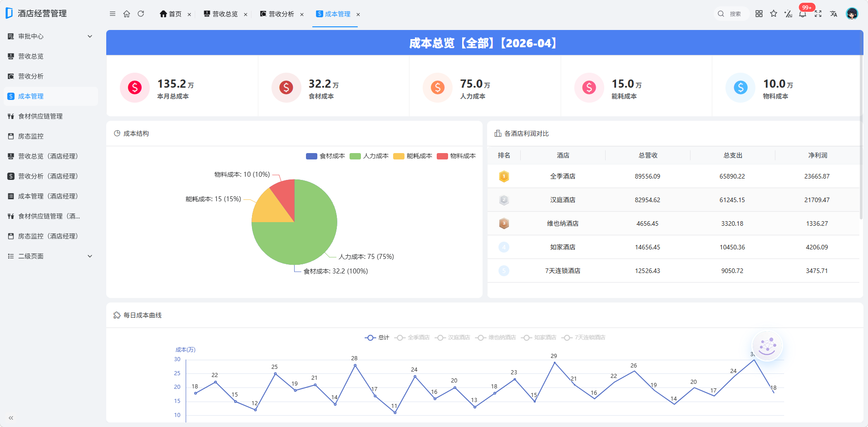Click the silver rank 2 medal icon
The height and width of the screenshot is (427, 868).
coord(504,200)
